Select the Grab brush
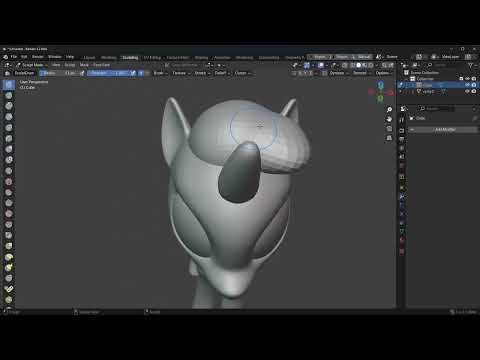Image resolution: width=480 pixels, height=360 pixels. pos(9,246)
